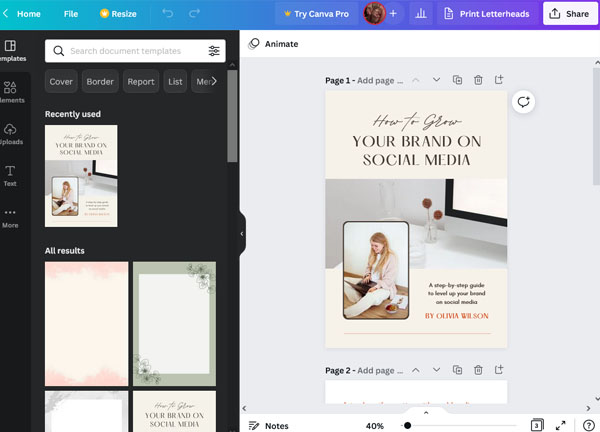Click the zoom slider handle
This screenshot has width=600, height=432.
pyautogui.click(x=407, y=426)
